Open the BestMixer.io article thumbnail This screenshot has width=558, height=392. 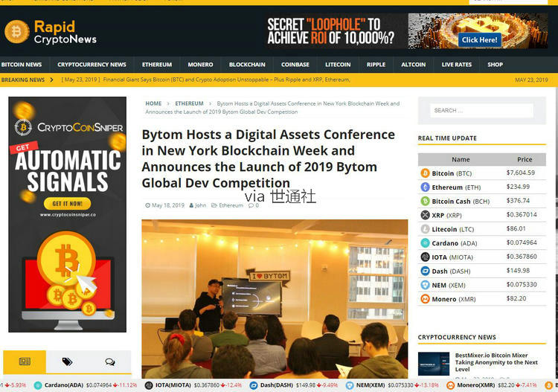coord(433,362)
